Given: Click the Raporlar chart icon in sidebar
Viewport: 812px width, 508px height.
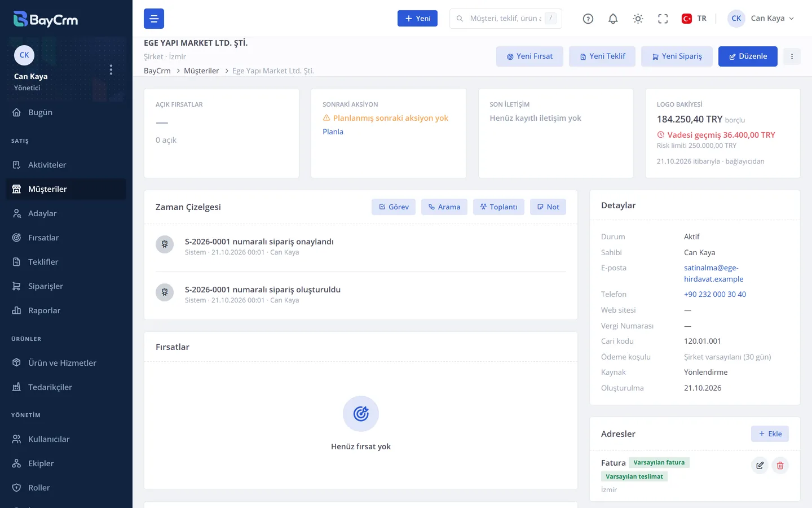Looking at the screenshot, I should (17, 310).
